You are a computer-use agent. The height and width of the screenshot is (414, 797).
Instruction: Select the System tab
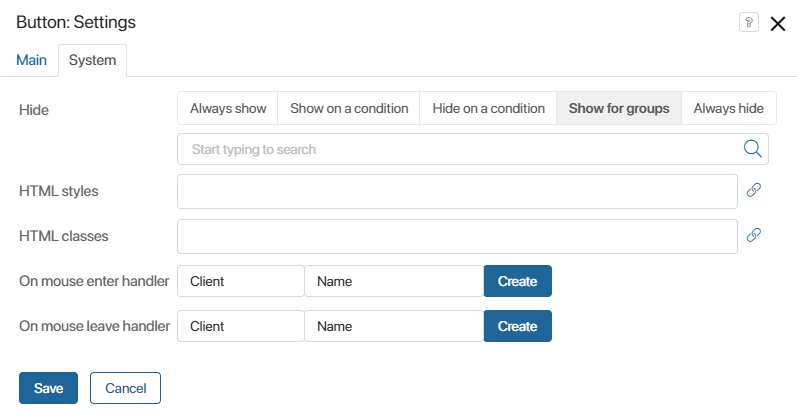(92, 60)
